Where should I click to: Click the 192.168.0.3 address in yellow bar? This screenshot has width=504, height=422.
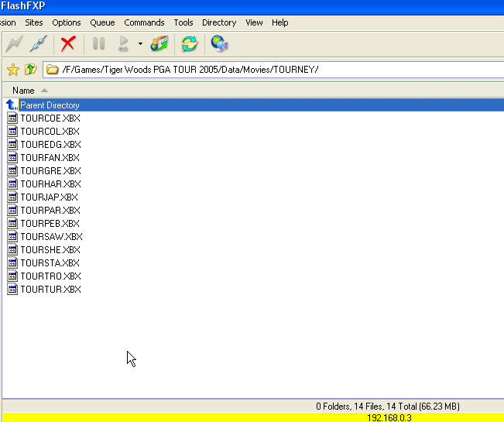coord(389,418)
